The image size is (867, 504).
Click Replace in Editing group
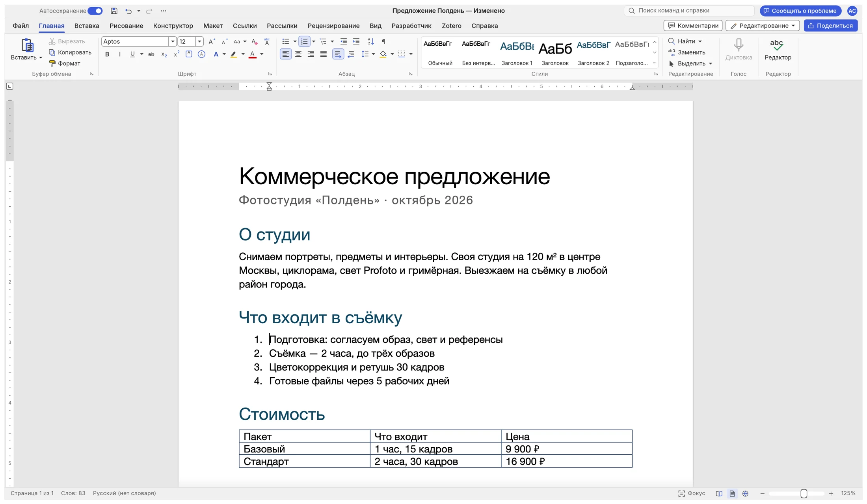(x=687, y=52)
